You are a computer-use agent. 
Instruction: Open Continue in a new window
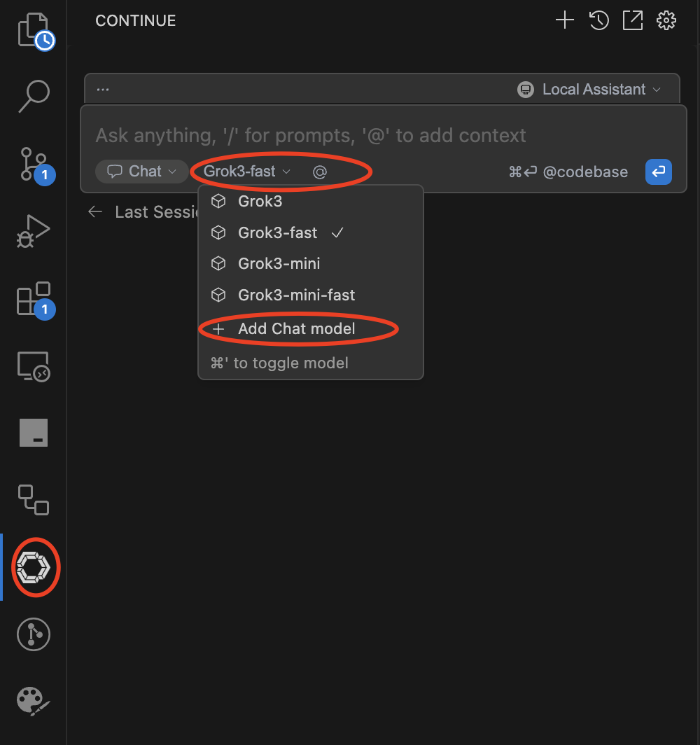pyautogui.click(x=633, y=21)
